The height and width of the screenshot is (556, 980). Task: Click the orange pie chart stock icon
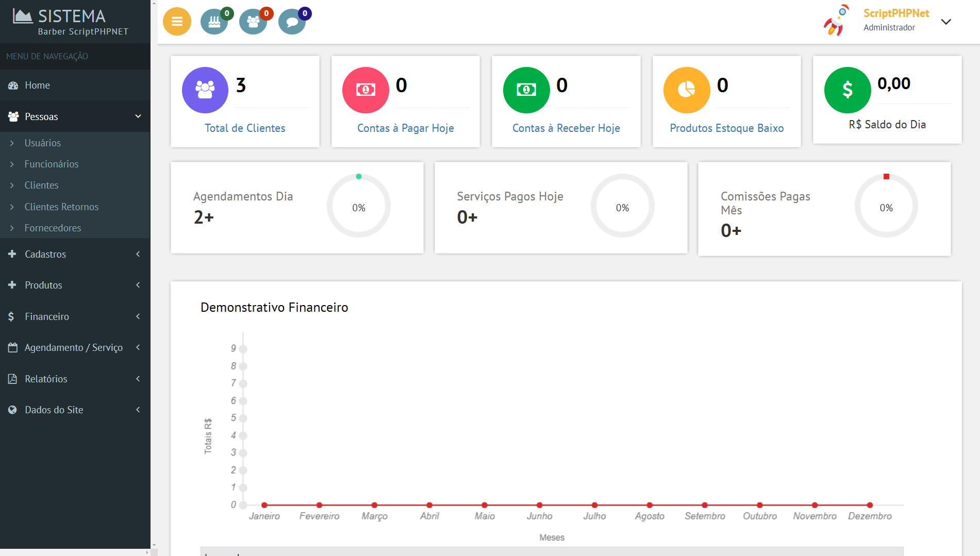[x=687, y=90]
